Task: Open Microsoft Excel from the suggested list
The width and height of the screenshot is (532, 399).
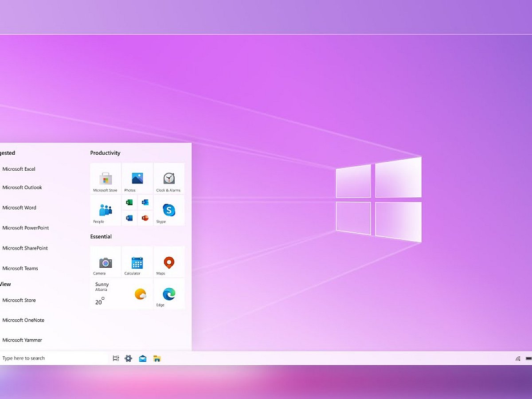Action: (19, 169)
